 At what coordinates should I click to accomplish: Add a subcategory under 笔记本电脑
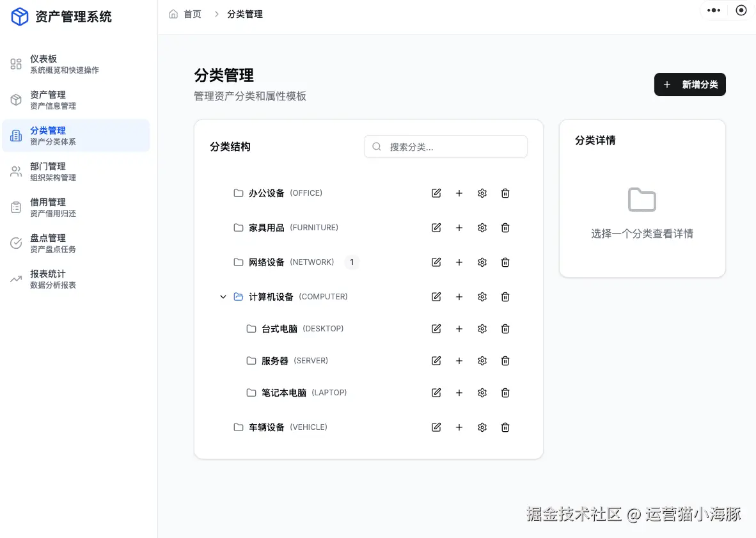pyautogui.click(x=459, y=393)
